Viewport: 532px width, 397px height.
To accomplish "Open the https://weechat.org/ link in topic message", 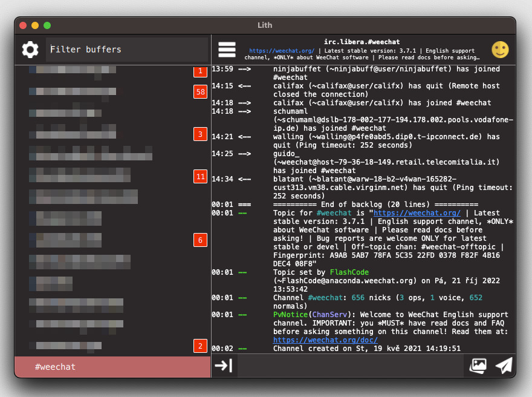I will coord(417,213).
